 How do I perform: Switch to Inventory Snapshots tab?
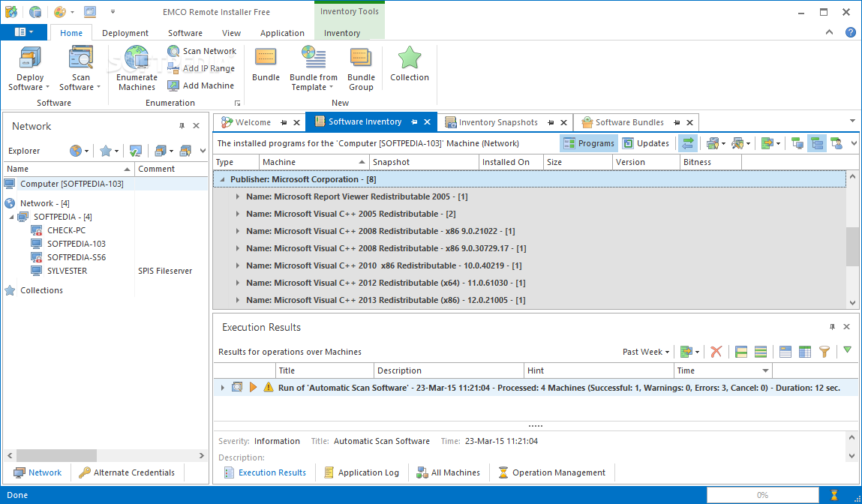coord(498,122)
